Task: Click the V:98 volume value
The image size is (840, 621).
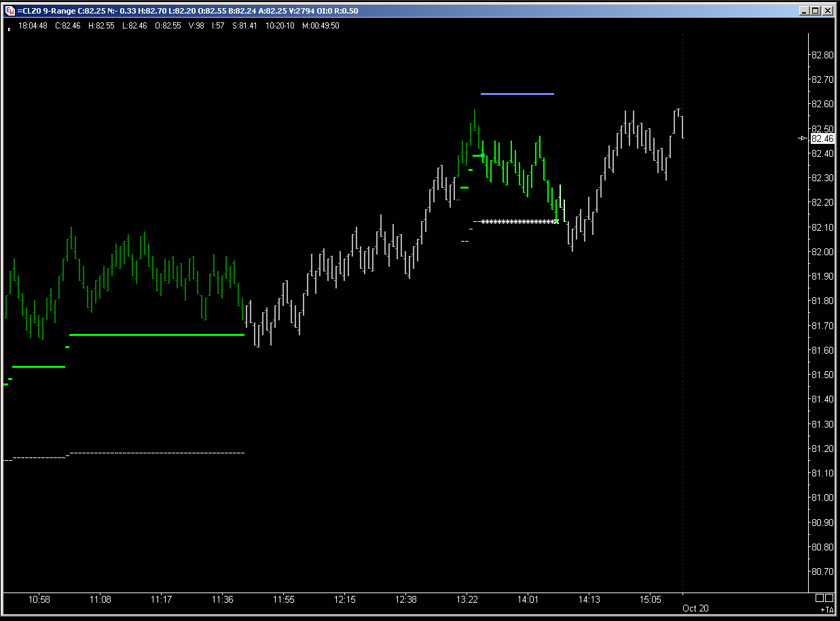Action: [196, 26]
